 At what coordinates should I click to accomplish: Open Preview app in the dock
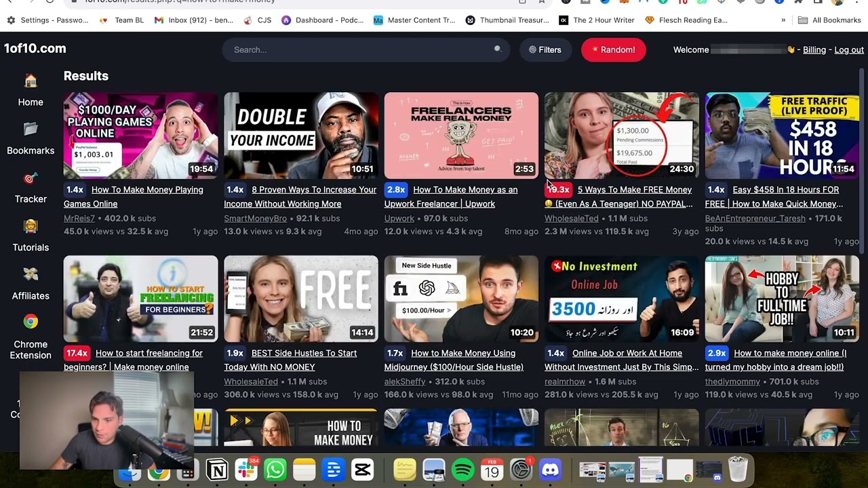(x=434, y=470)
